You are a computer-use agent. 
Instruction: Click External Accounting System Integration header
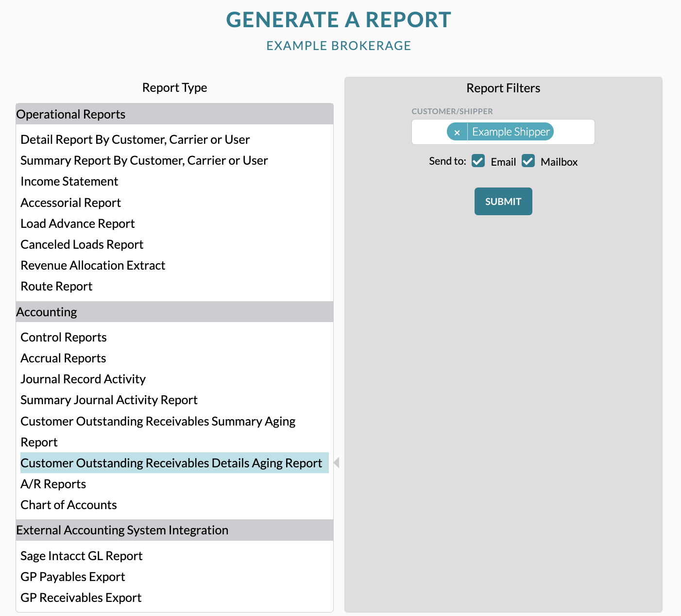[174, 530]
